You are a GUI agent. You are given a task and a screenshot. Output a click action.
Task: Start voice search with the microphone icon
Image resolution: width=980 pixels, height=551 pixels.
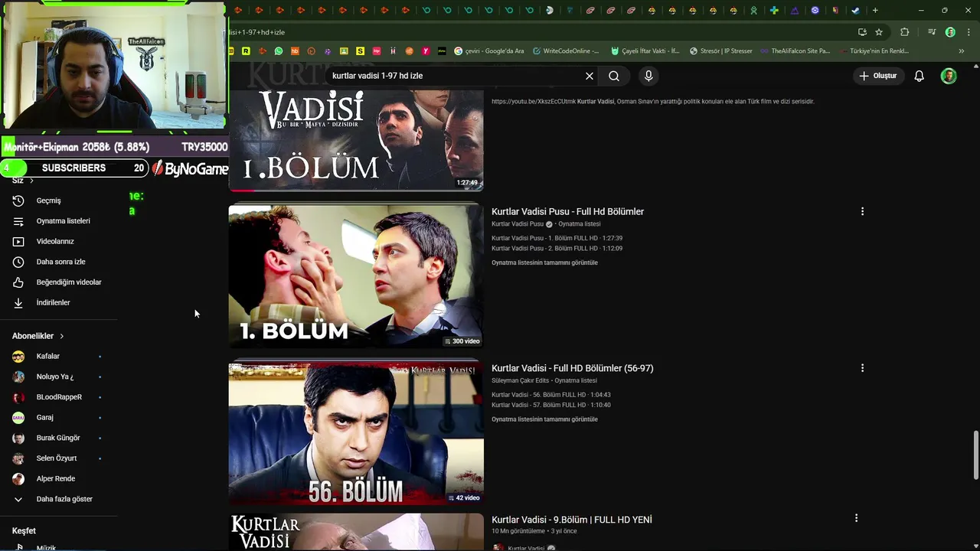coord(648,76)
